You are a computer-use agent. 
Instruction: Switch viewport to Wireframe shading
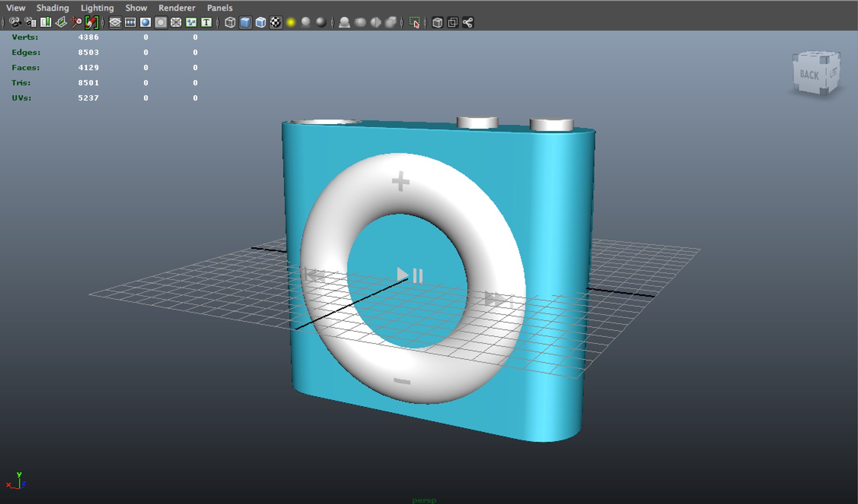(230, 22)
